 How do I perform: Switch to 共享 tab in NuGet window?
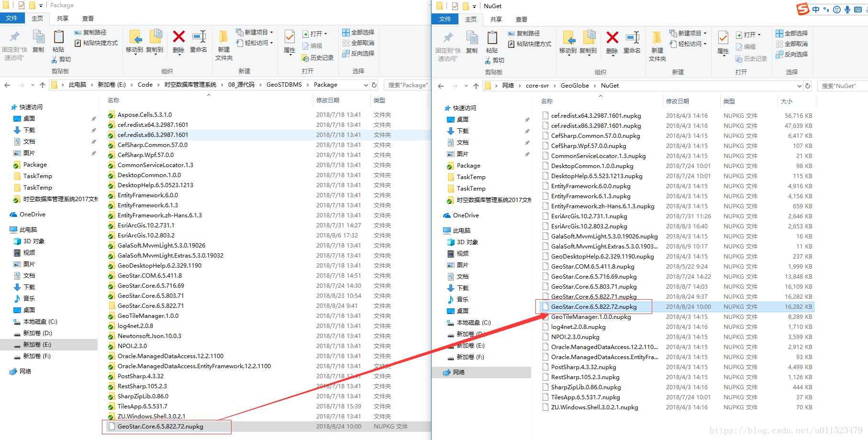[x=496, y=19]
